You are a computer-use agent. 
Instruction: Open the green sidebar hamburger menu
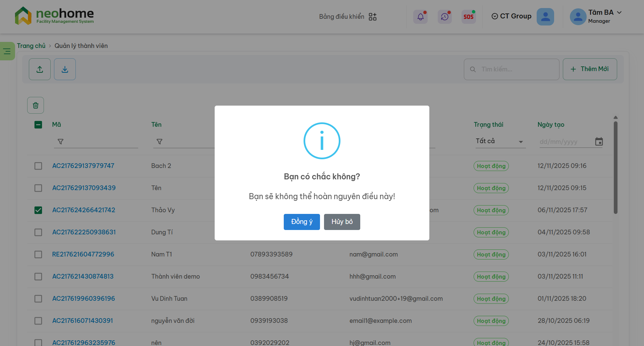(x=7, y=51)
